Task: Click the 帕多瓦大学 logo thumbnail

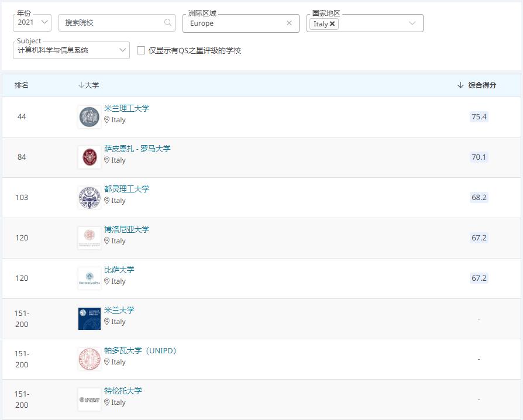Action: (90, 359)
